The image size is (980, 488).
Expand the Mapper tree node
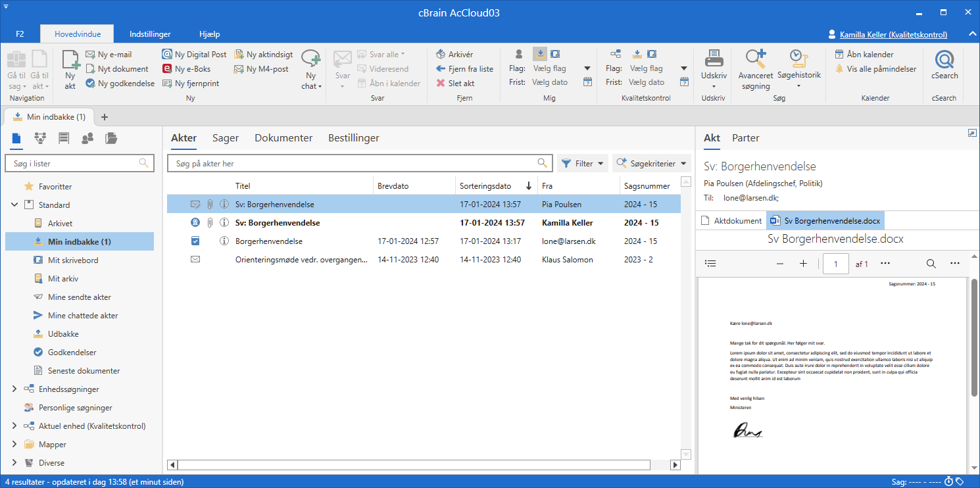pos(14,445)
